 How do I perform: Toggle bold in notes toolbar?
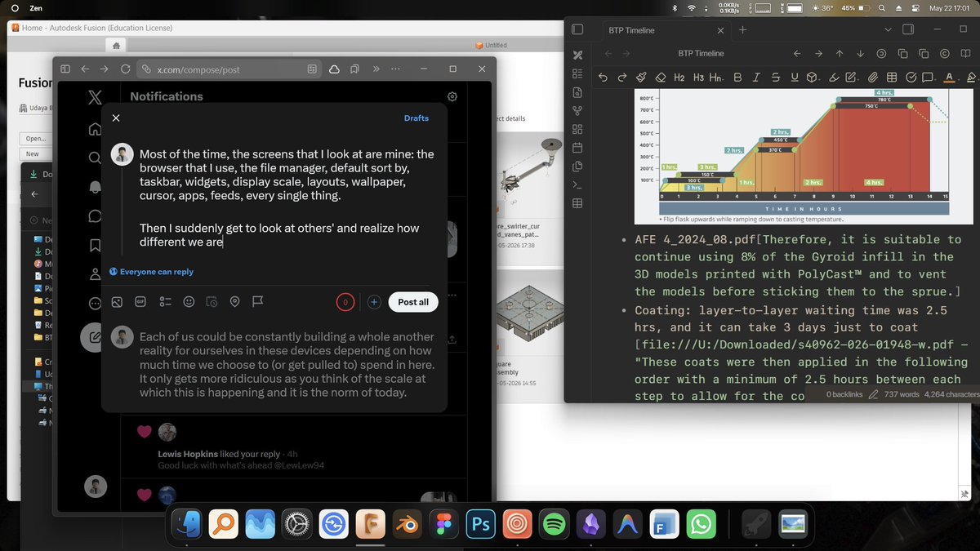737,78
